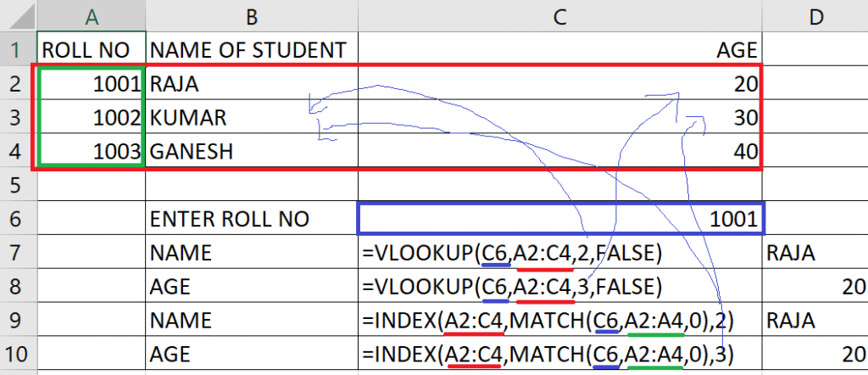Select the age 20 cell in row 2

click(559, 84)
